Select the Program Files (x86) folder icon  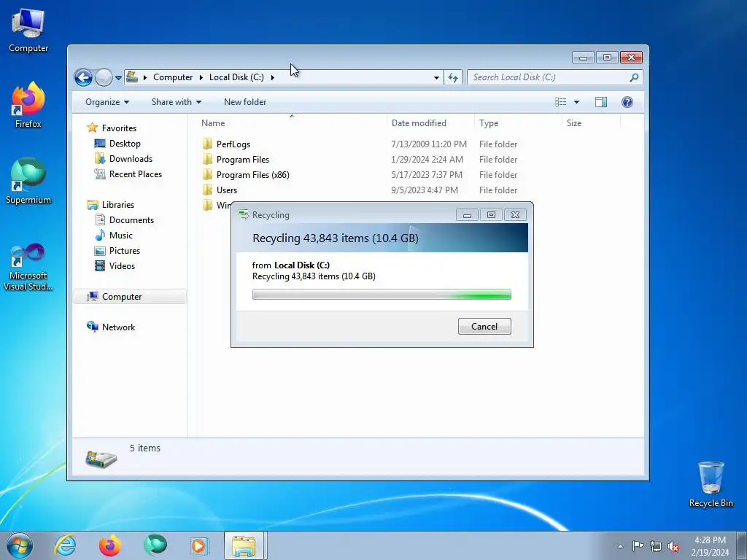click(207, 174)
